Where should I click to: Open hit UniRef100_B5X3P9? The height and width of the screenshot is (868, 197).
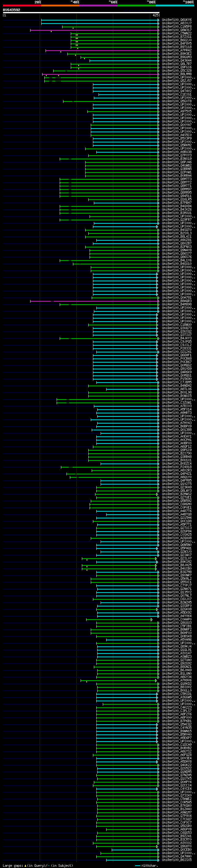coord(177,138)
